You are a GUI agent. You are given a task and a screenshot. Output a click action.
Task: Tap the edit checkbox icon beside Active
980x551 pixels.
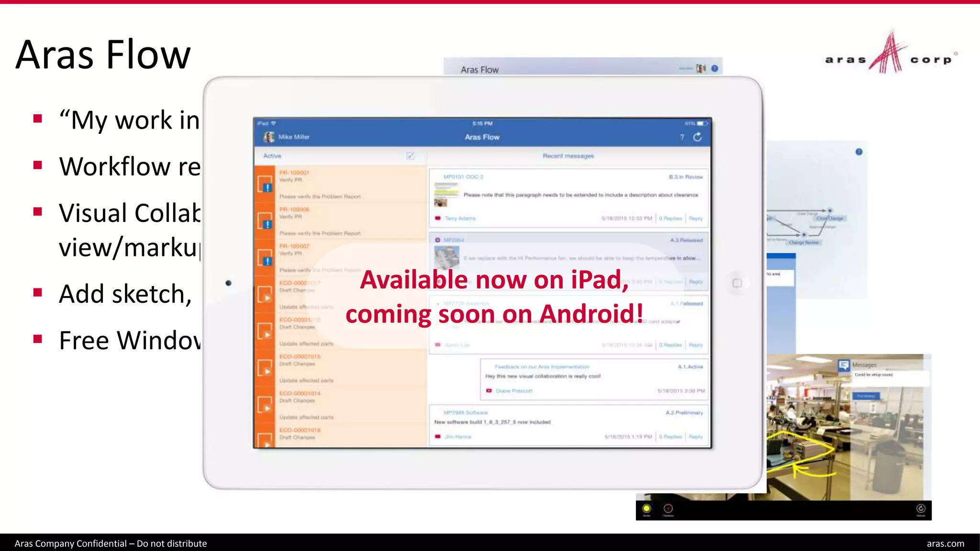coord(411,156)
